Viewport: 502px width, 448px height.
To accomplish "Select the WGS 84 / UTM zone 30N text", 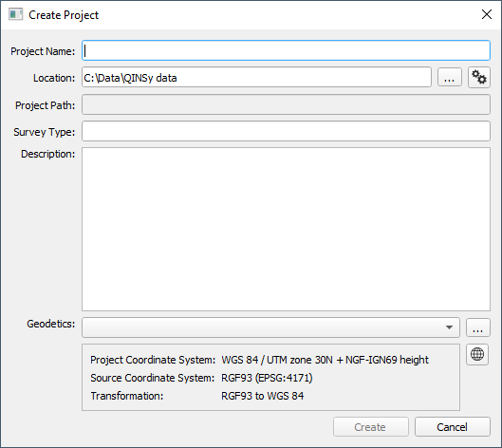I will [x=277, y=360].
